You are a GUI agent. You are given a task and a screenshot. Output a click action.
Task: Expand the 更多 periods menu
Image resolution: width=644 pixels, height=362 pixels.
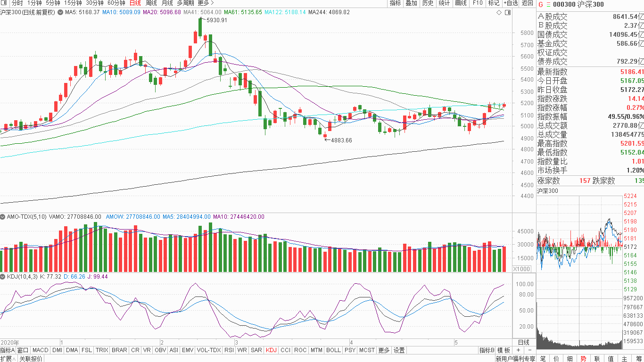(x=206, y=3)
